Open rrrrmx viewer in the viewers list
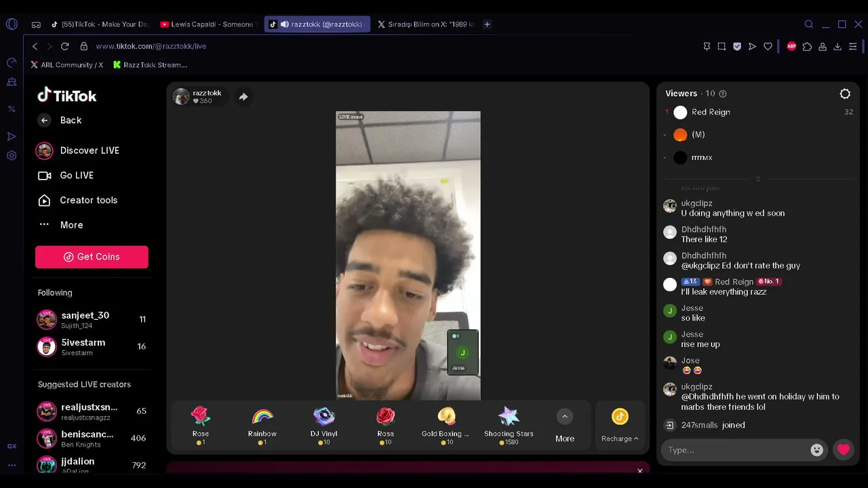 tap(702, 158)
